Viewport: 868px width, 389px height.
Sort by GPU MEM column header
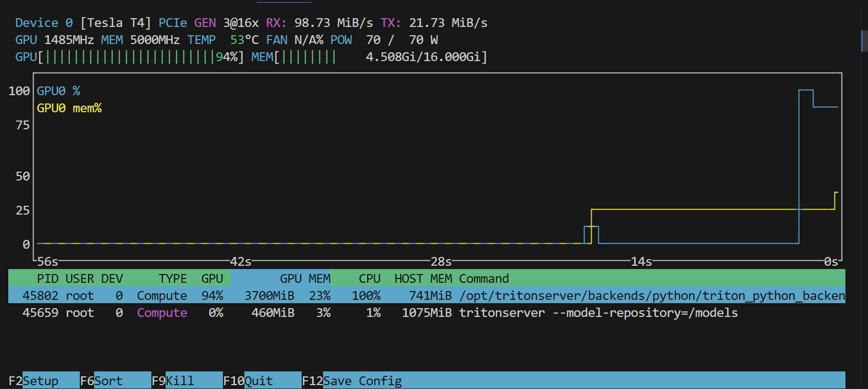(304, 278)
